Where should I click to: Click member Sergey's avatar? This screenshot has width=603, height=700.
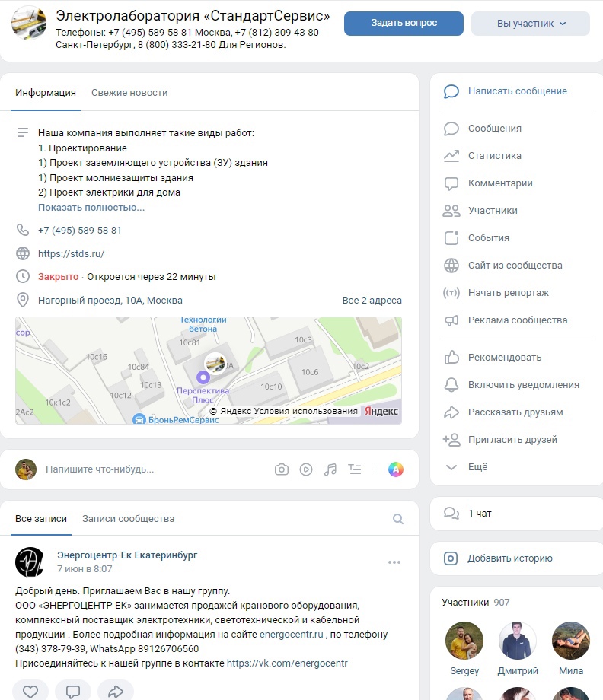pos(464,641)
